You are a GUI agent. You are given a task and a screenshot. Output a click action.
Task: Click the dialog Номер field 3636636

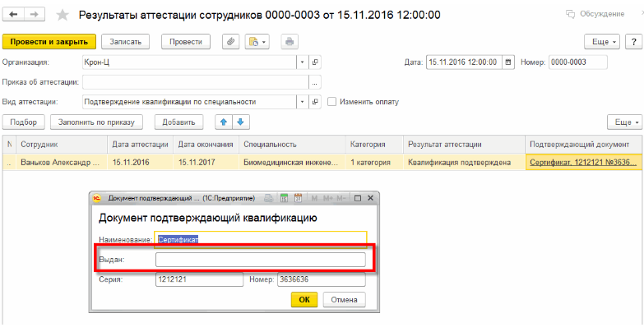pos(322,279)
